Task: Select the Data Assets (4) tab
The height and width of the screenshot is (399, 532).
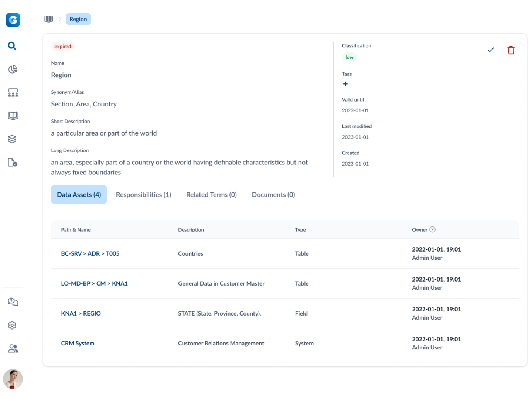Action: coord(79,195)
